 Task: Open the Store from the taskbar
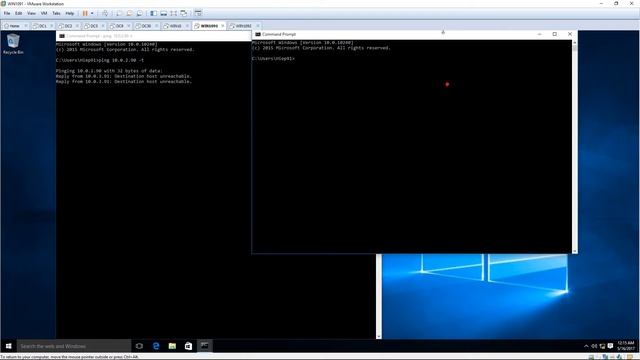[188, 346]
